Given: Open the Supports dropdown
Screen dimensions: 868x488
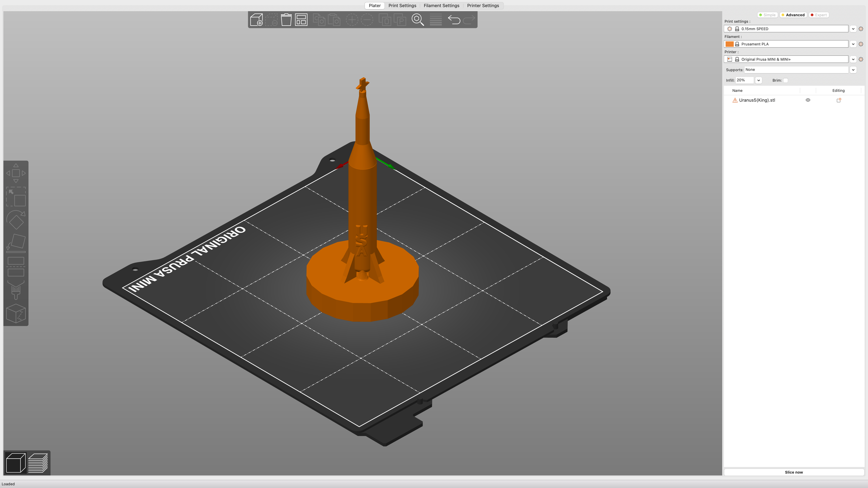Looking at the screenshot, I should tap(854, 70).
